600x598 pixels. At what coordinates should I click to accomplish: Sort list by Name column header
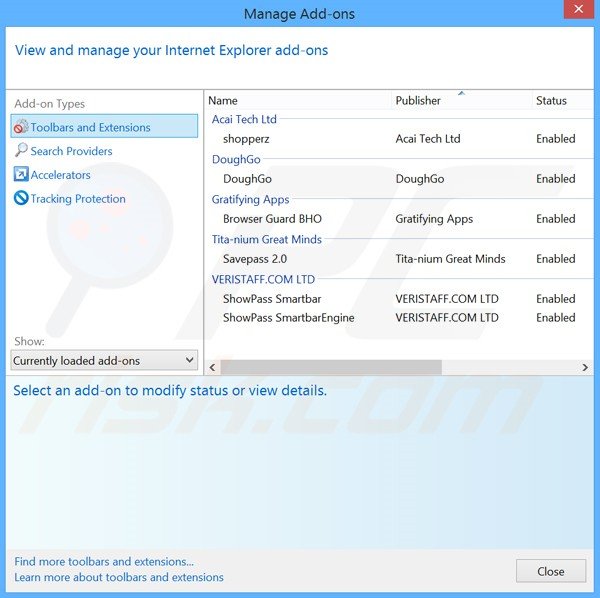pos(298,101)
